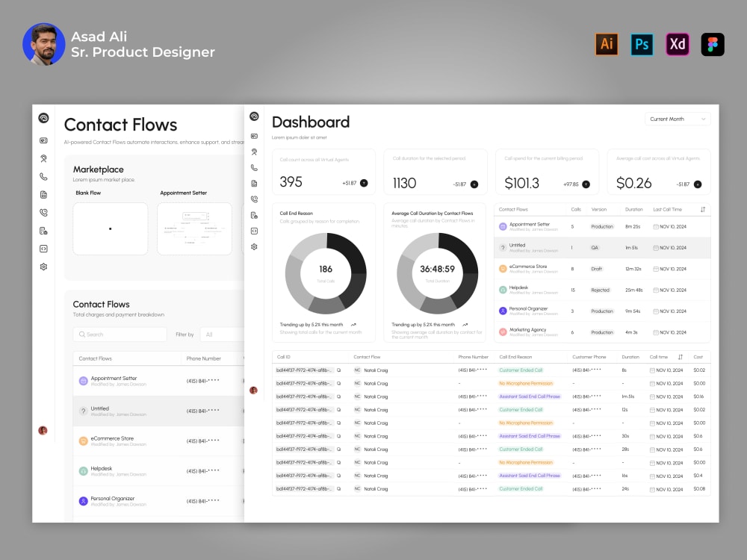Click the trend arrow badge on the 1130 card

pyautogui.click(x=474, y=184)
